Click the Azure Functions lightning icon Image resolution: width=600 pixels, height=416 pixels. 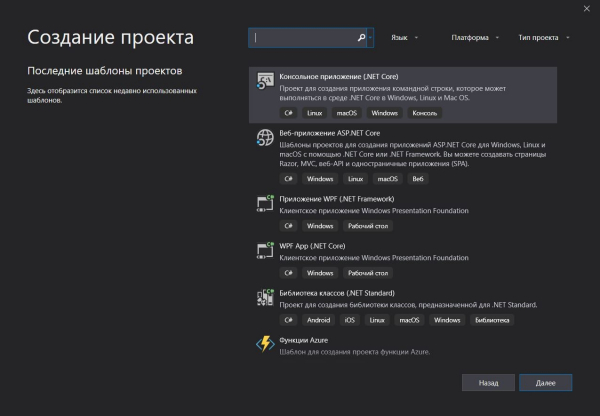tap(265, 345)
